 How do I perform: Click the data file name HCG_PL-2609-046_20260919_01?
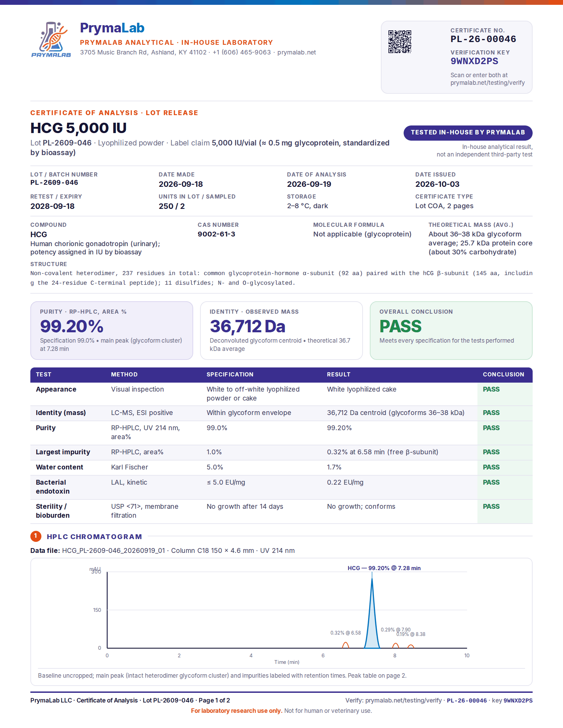113,550
